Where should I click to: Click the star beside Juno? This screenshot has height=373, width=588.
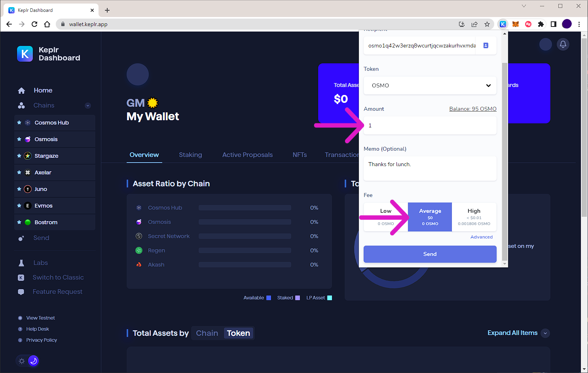(19, 189)
